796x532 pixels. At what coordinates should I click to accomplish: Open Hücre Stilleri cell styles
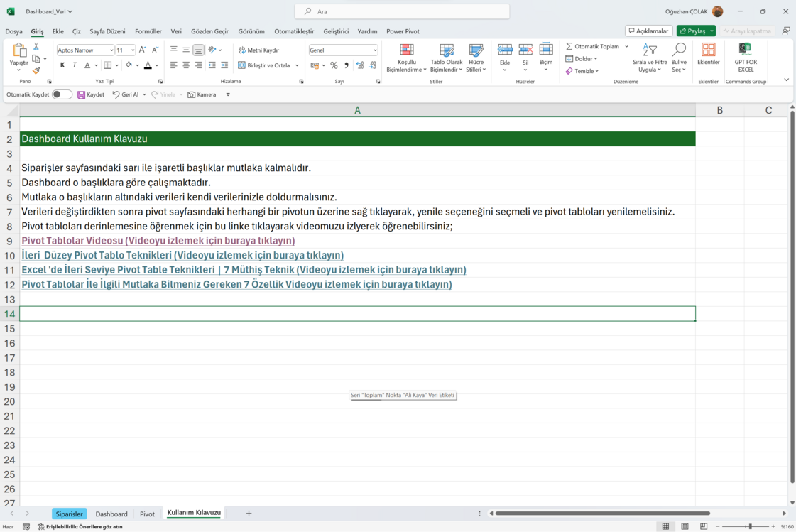476,58
